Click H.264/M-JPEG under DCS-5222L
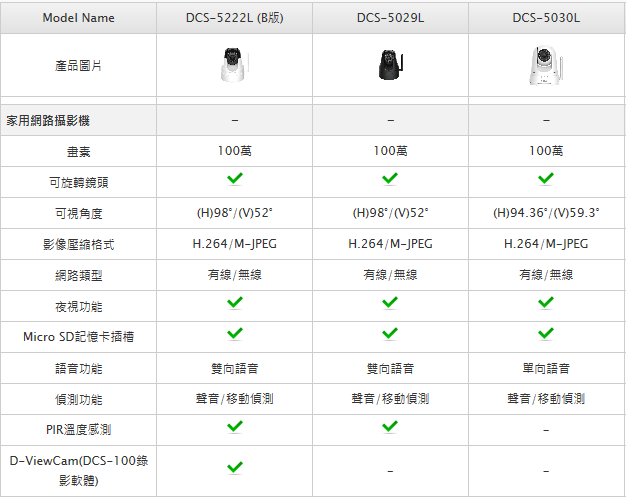The width and height of the screenshot is (626, 500). tap(235, 244)
